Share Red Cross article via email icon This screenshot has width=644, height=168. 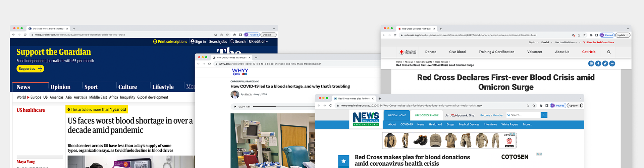(591, 63)
